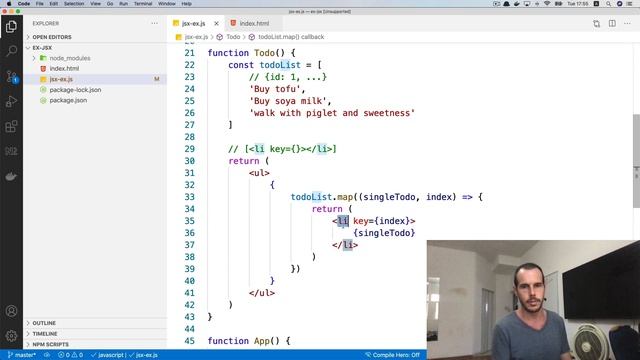Open Wi-Fi status in menu bar
This screenshot has height=360, width=640.
(x=547, y=4)
